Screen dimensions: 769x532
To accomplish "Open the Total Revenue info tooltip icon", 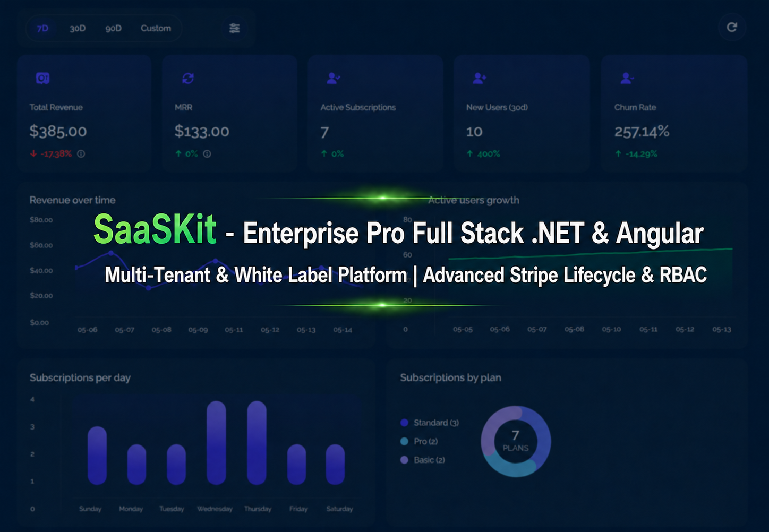I will [81, 153].
